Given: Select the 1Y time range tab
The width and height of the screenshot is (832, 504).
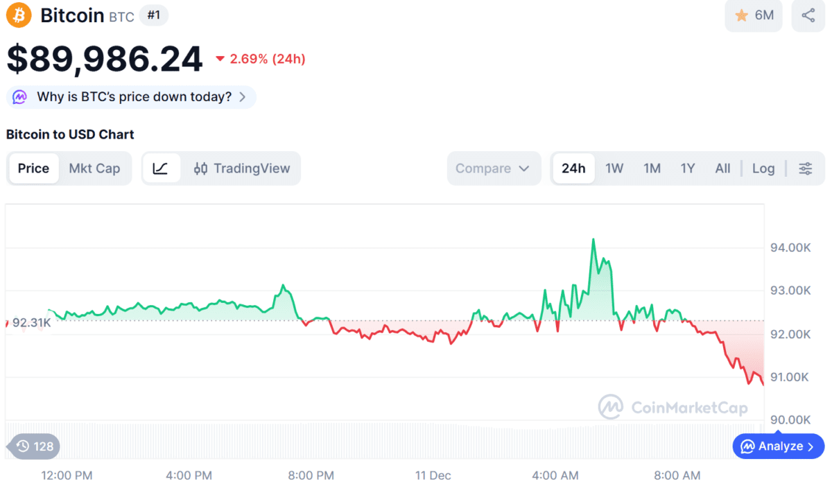Looking at the screenshot, I should (687, 168).
